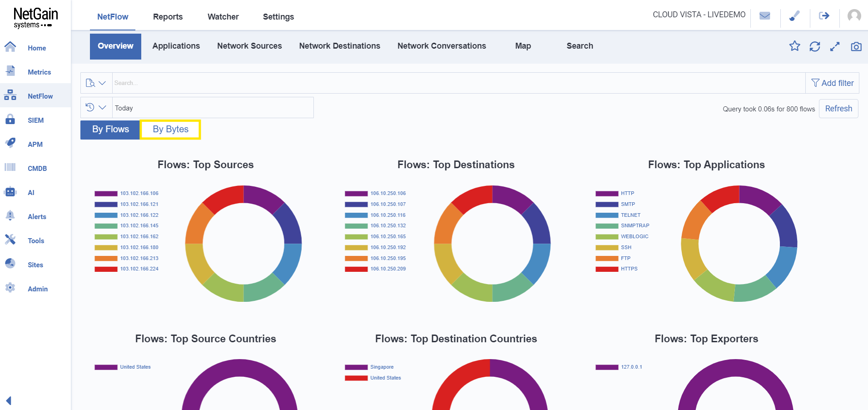Open the AI robot icon

point(10,191)
